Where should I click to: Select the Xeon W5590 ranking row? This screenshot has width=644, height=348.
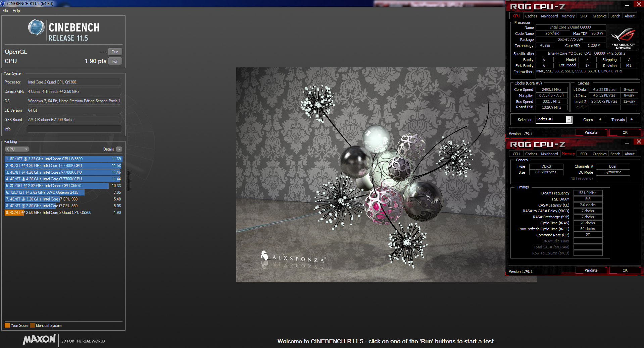(63, 159)
